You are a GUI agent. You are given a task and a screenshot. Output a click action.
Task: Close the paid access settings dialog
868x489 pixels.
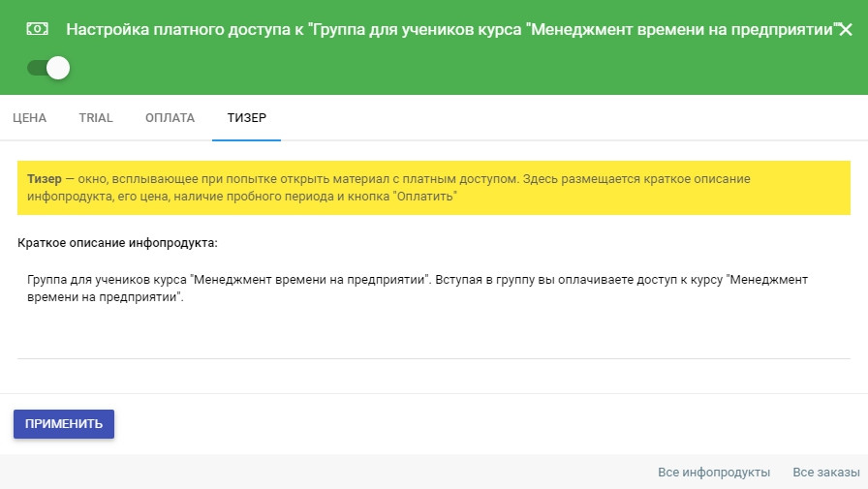point(846,30)
